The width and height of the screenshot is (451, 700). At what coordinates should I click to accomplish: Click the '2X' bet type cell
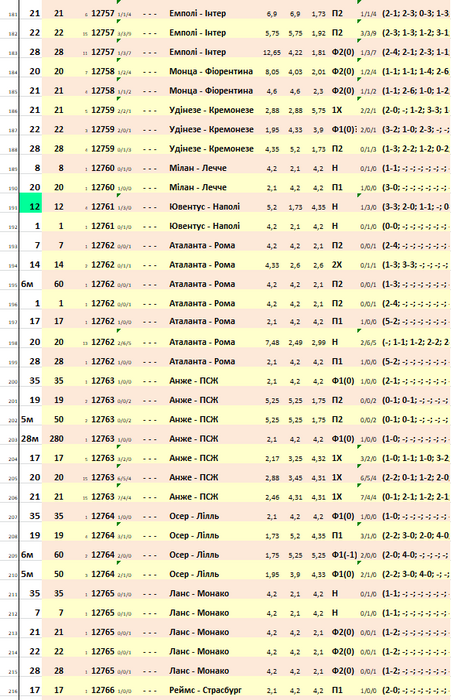pyautogui.click(x=337, y=265)
